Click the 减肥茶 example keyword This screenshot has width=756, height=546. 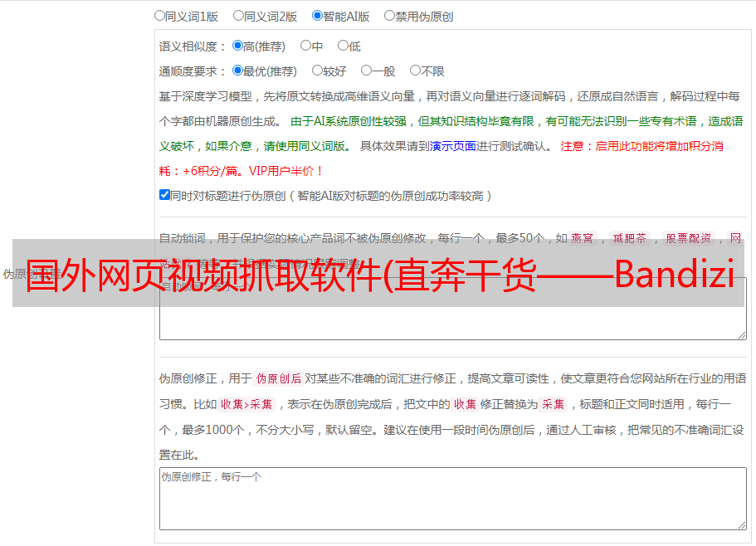coord(629,238)
